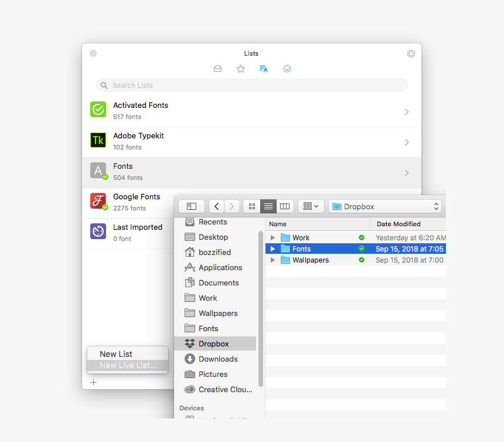
Task: Expand the Wallpapers folder disclosure triangle
Action: pyautogui.click(x=273, y=260)
